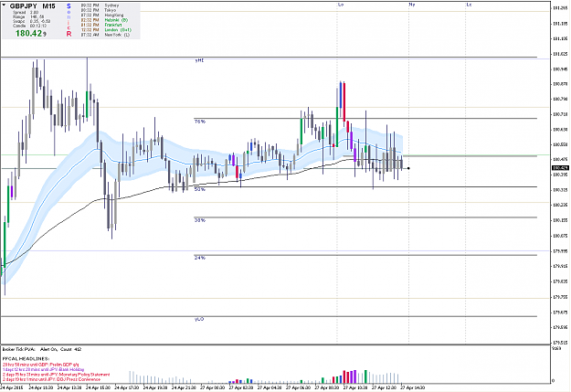The image size is (571, 392).
Task: Click the BOJ Press Conference headline
Action: [x=51, y=379]
